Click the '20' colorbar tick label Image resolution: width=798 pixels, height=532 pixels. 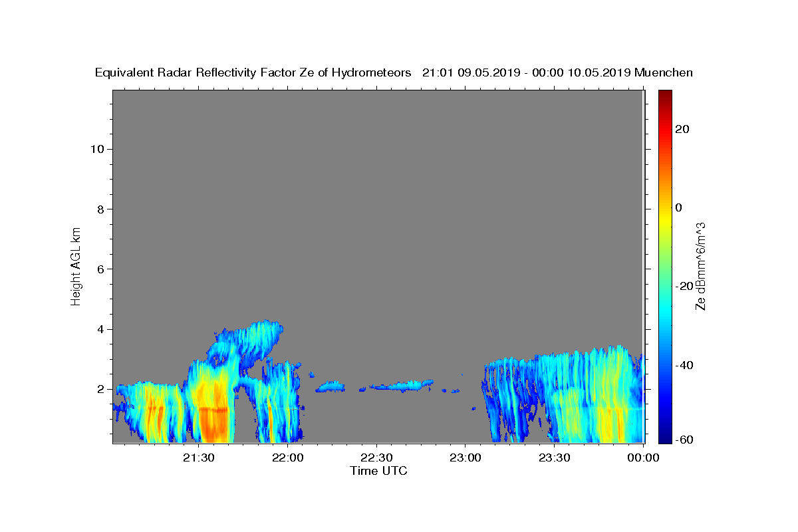(682, 129)
